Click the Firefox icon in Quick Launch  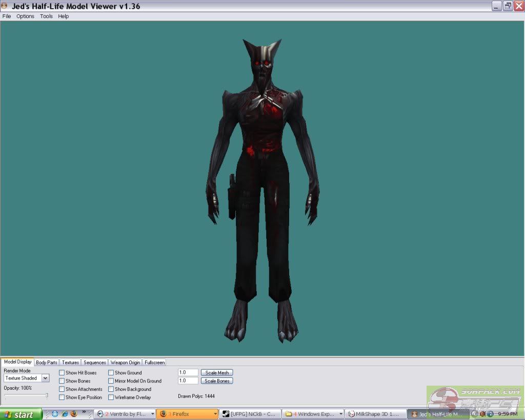click(x=73, y=414)
